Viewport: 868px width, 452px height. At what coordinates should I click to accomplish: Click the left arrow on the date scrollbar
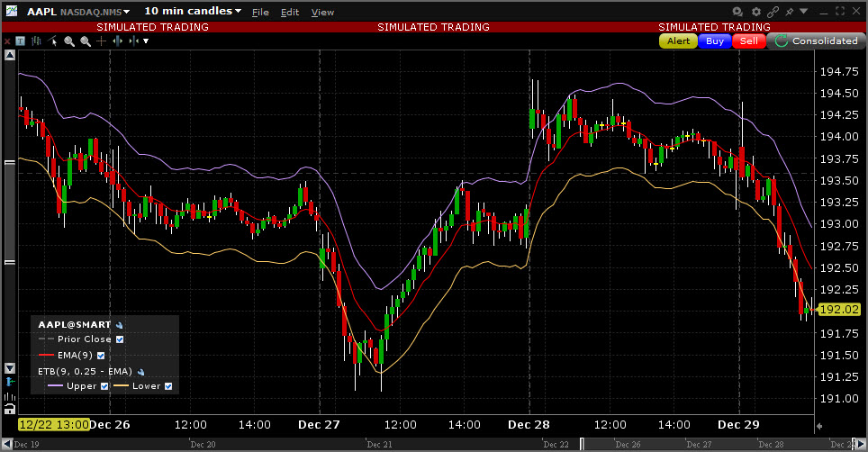coord(6,444)
